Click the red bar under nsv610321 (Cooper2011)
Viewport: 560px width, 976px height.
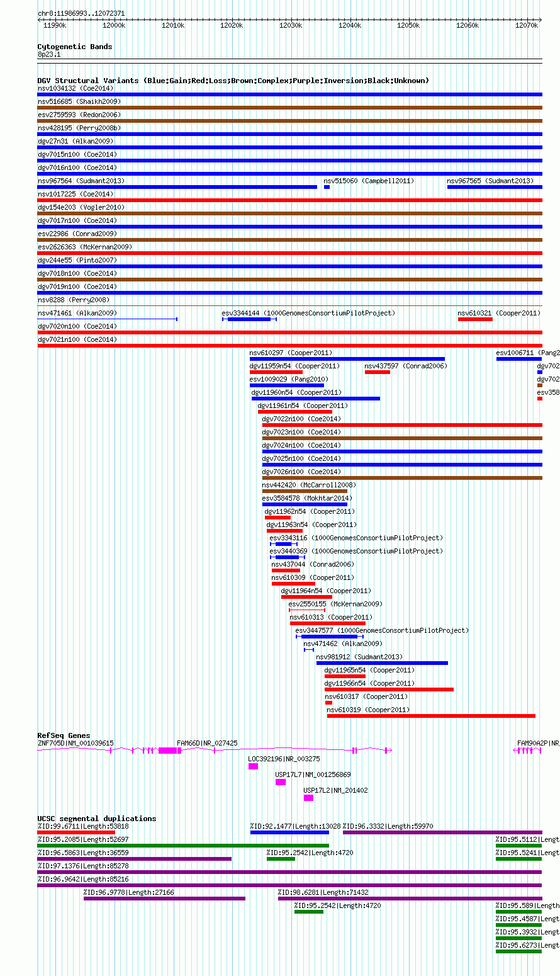(x=475, y=319)
